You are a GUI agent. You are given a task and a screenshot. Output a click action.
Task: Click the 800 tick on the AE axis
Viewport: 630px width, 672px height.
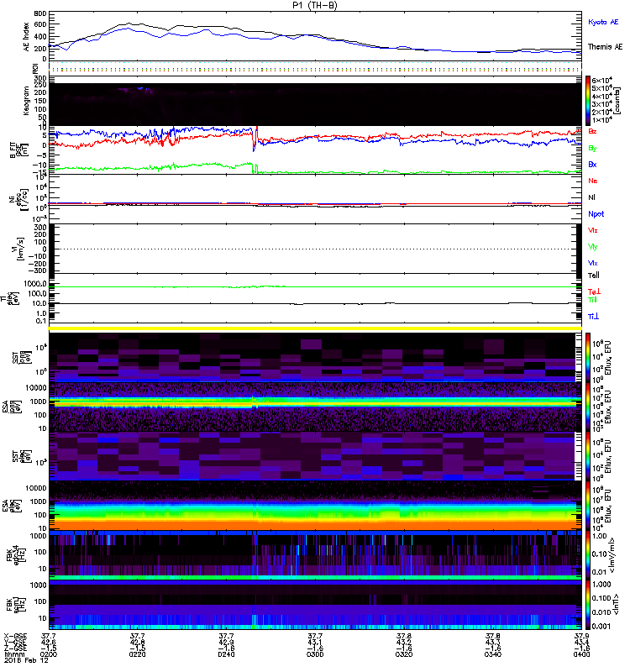[39, 14]
